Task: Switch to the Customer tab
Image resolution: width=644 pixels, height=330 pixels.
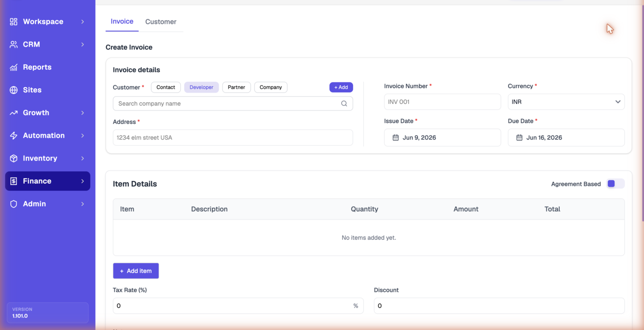Action: coord(161,22)
